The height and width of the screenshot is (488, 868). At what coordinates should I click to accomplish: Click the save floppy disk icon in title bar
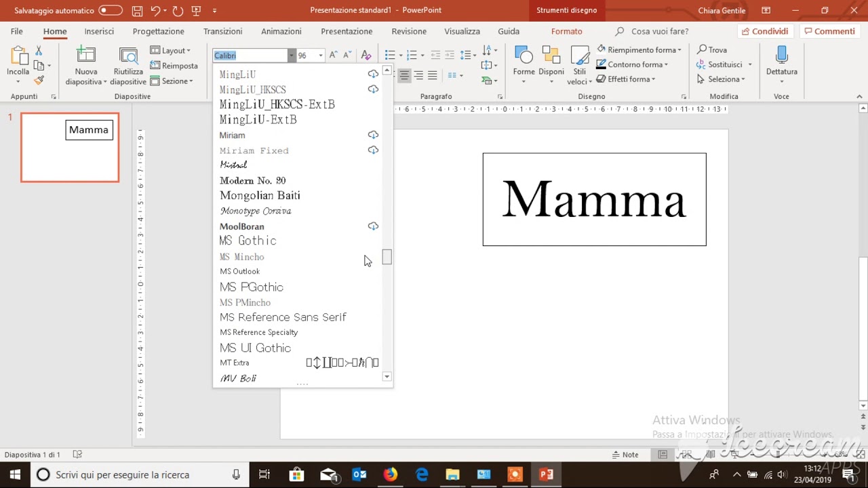(138, 11)
